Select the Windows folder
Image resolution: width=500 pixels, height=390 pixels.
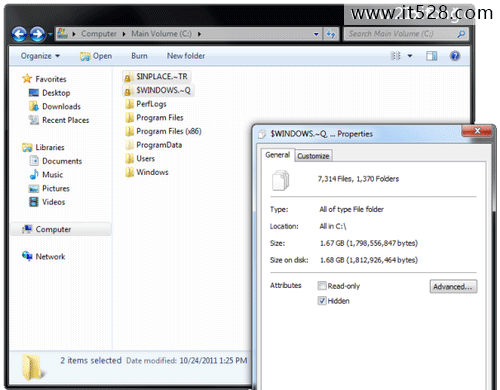152,172
